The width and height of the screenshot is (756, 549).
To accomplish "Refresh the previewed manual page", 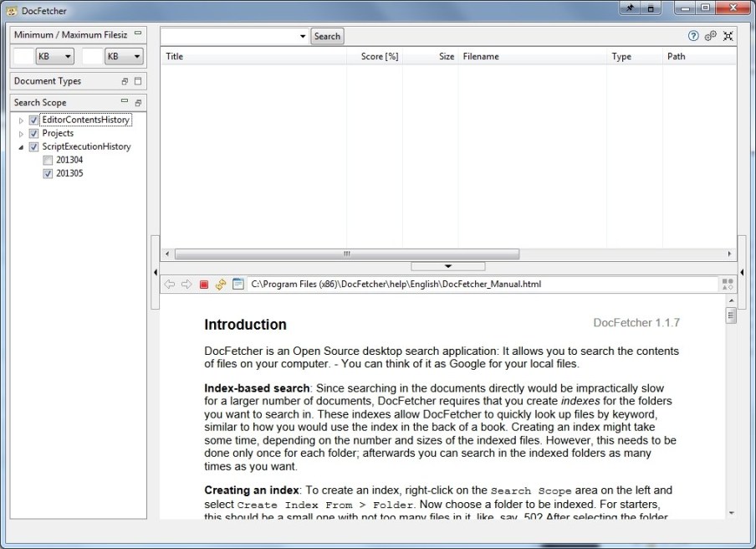I will click(x=220, y=284).
